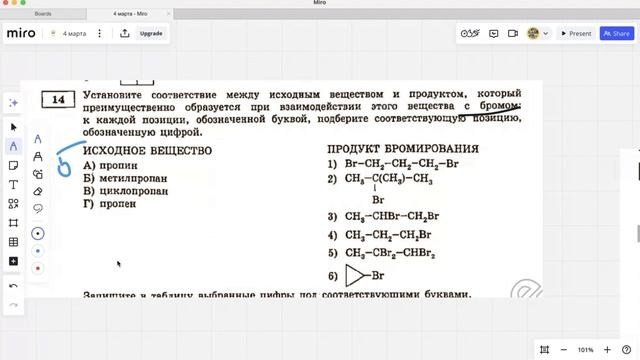Select the cursor arrow tool
The width and height of the screenshot is (640, 360).
click(x=13, y=127)
